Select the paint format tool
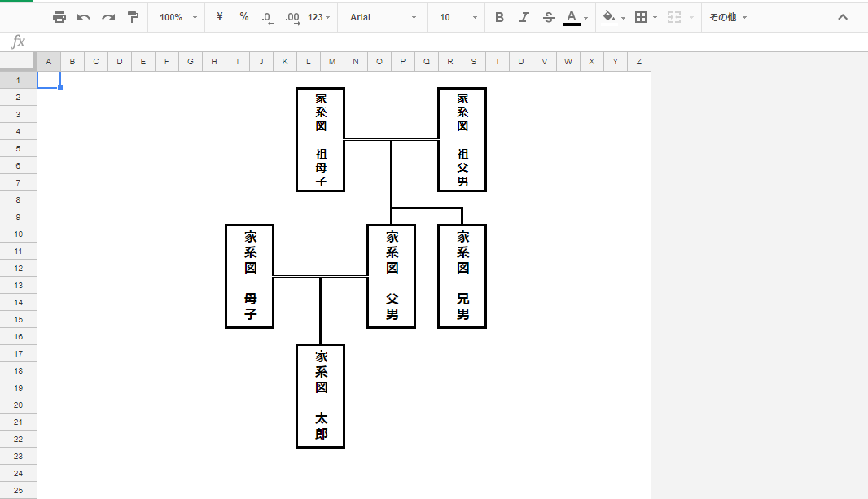868x499 pixels. 133,17
